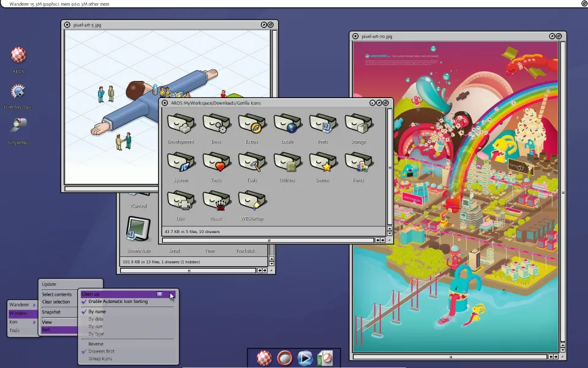Select the By name sort option

coord(97,312)
